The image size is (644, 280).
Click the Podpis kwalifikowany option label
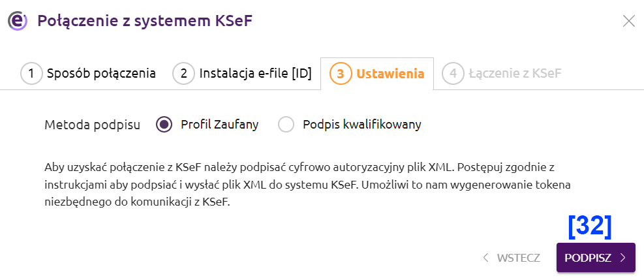click(x=361, y=125)
